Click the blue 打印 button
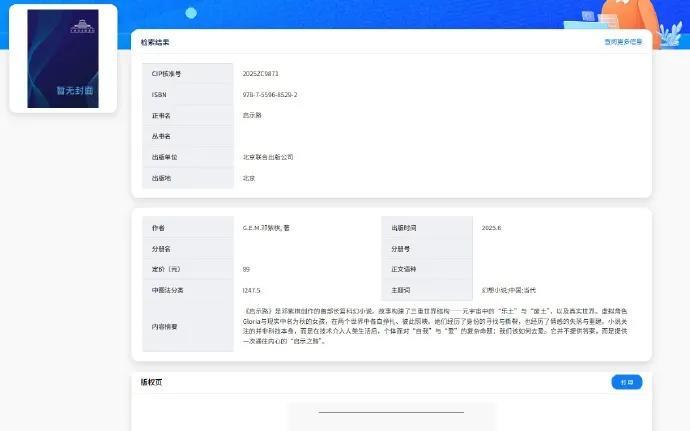The height and width of the screenshot is (431, 690). 627,382
